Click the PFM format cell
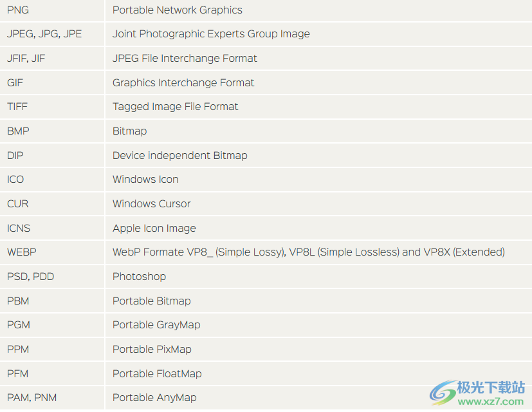 (x=52, y=373)
